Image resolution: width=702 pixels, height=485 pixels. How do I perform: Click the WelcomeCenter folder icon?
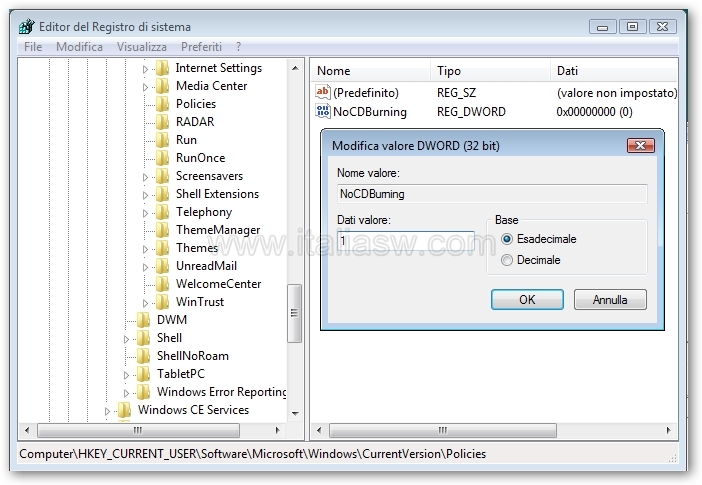click(163, 284)
